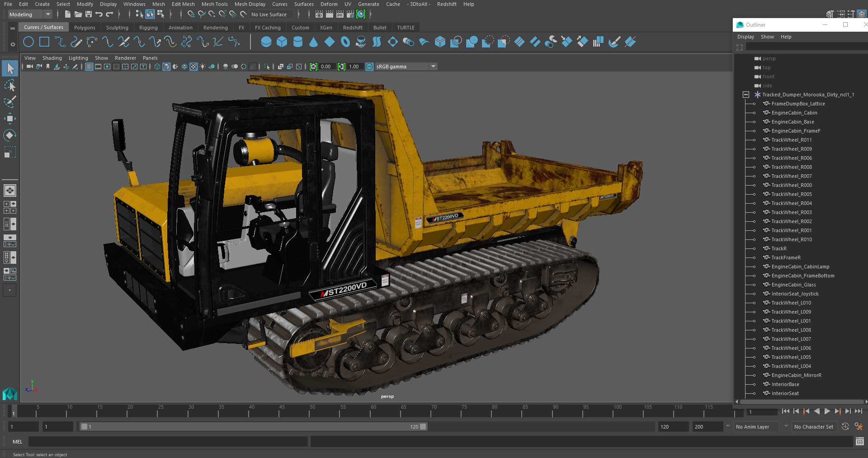Create a NURBS sphere from the shelf
Screen dimensions: 868x458
coord(266,42)
